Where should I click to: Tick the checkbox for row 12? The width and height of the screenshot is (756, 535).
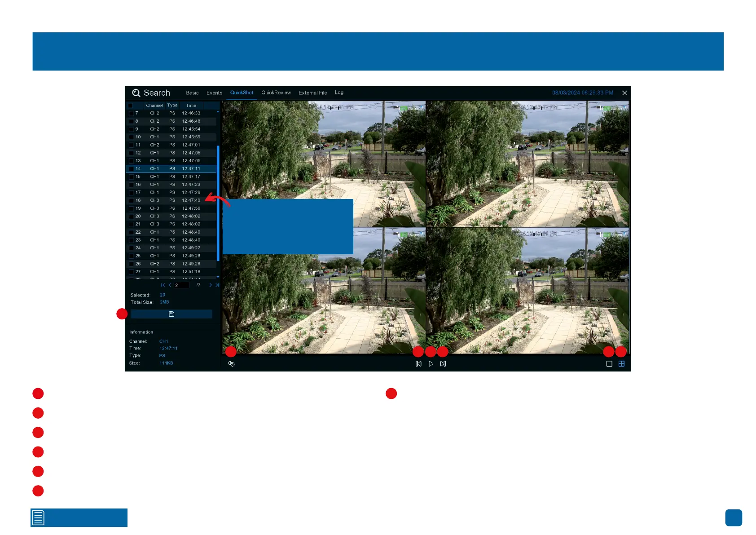[131, 153]
